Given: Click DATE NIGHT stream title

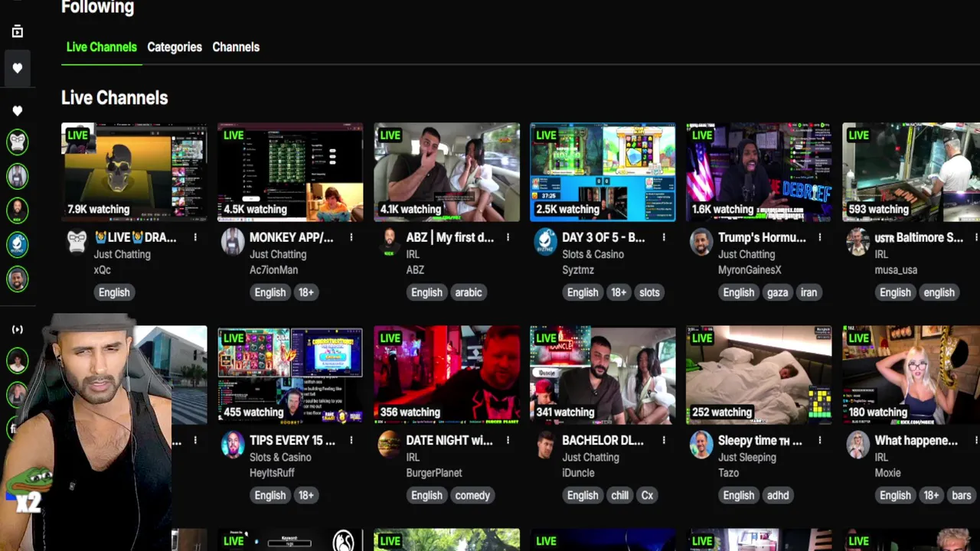Looking at the screenshot, I should [x=449, y=440].
